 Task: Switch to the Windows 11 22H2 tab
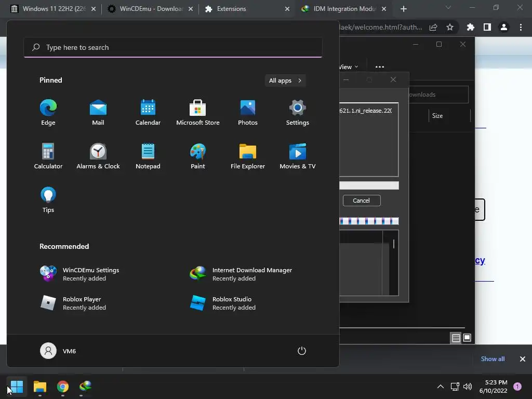[54, 9]
